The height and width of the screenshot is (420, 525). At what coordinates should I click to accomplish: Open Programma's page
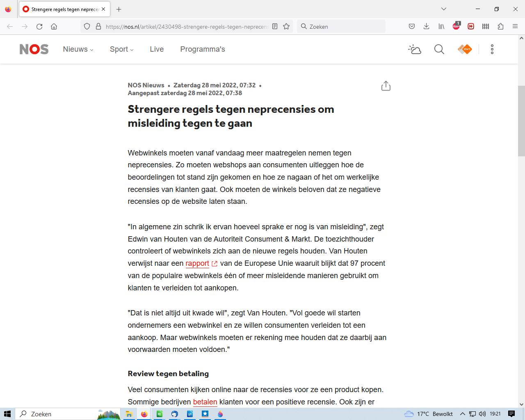point(203,49)
